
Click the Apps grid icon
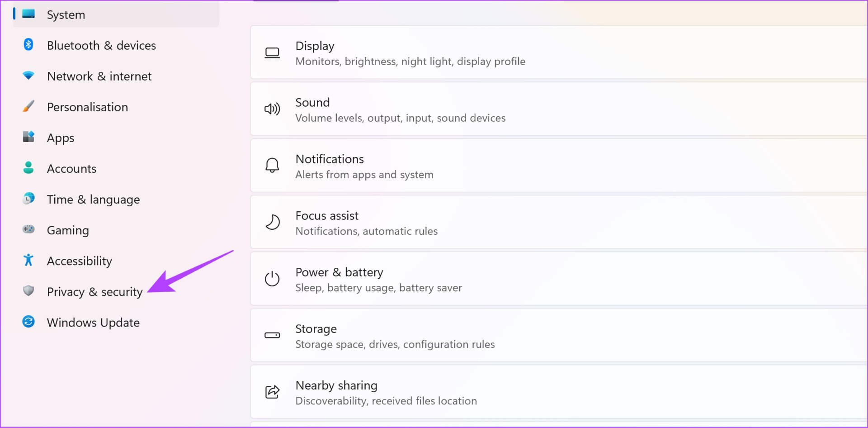28,137
